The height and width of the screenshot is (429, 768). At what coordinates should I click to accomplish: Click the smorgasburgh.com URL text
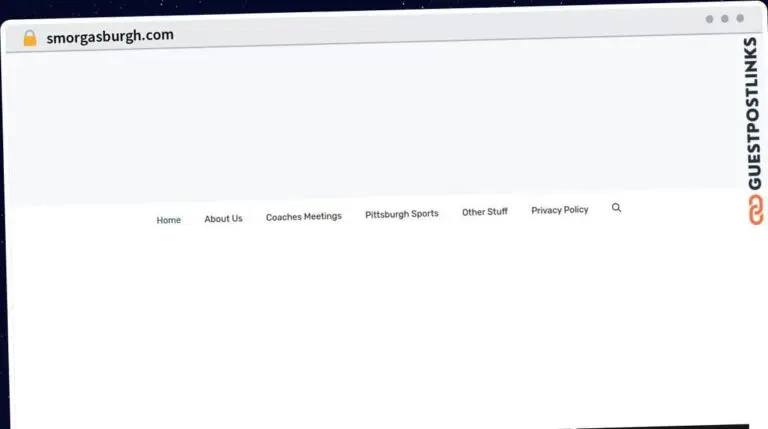[110, 36]
